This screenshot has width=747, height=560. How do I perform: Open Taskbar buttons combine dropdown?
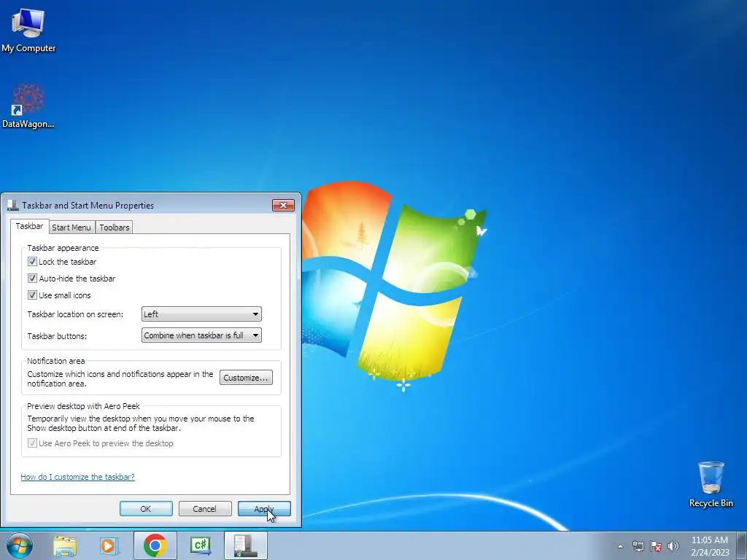[201, 335]
